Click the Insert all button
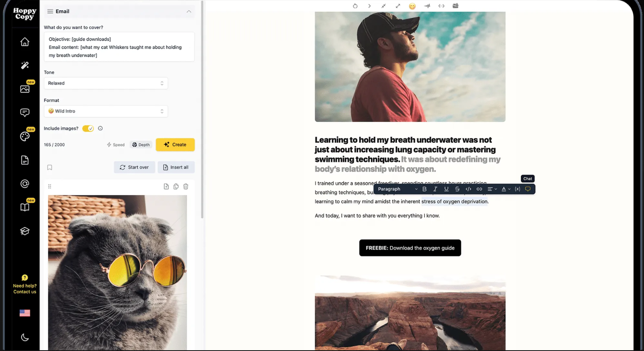The width and height of the screenshot is (644, 351). 176,167
